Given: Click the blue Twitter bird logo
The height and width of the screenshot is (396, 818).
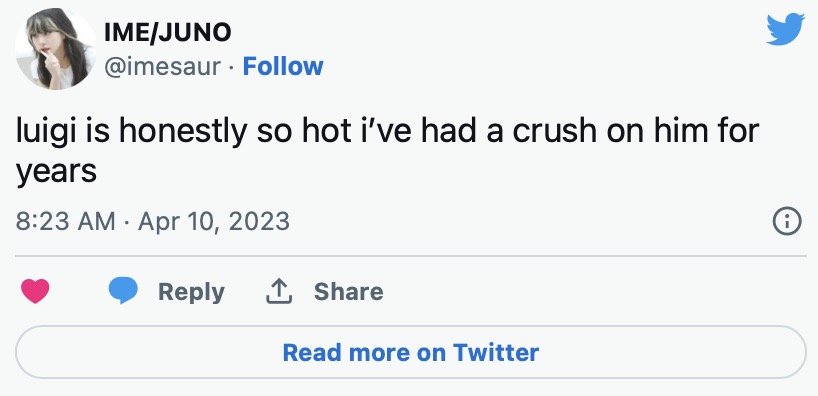Looking at the screenshot, I should (785, 29).
